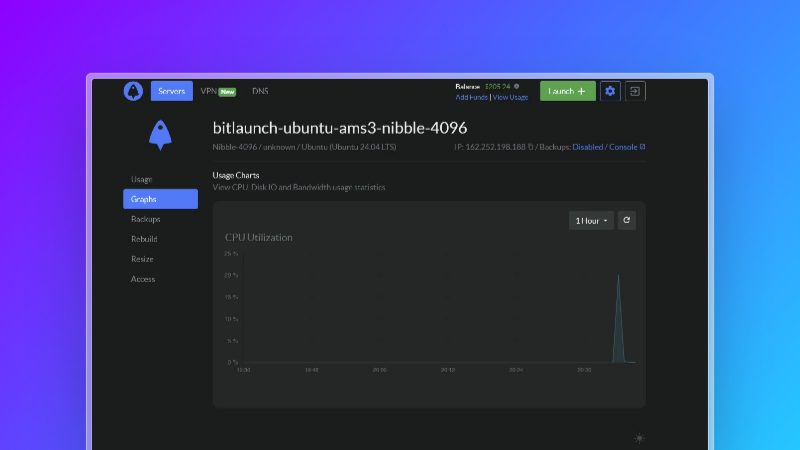Image resolution: width=800 pixels, height=450 pixels.
Task: Refresh the usage charts
Action: (626, 220)
